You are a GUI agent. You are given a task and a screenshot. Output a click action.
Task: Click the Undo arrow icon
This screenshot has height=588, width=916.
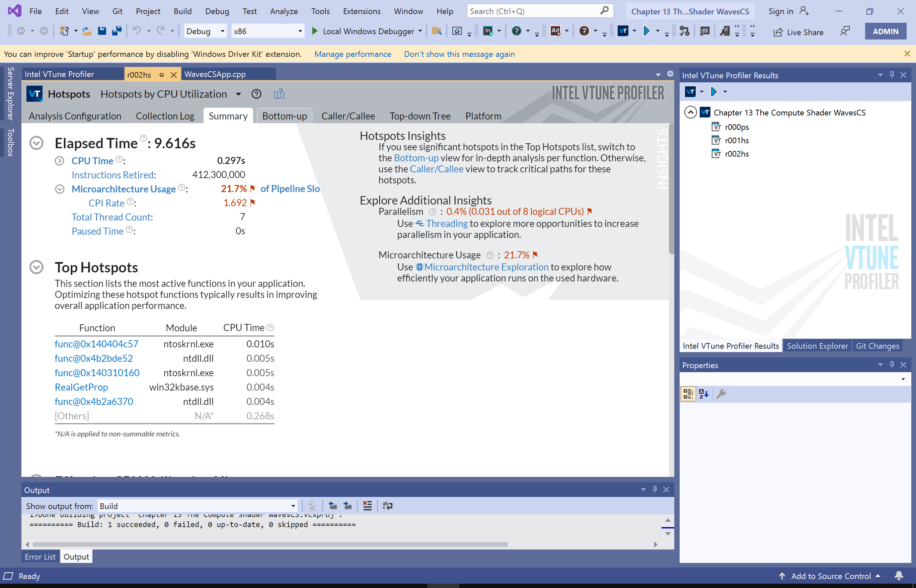point(137,31)
